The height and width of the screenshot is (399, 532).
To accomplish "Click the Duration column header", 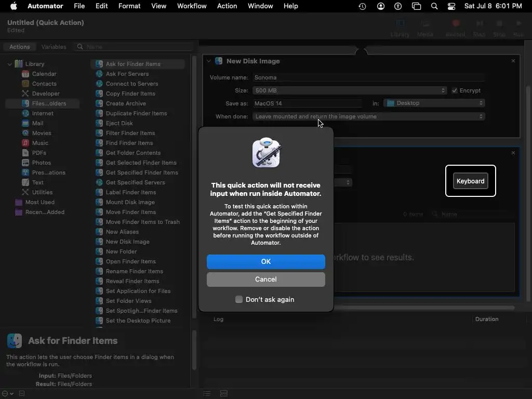I will [x=486, y=319].
